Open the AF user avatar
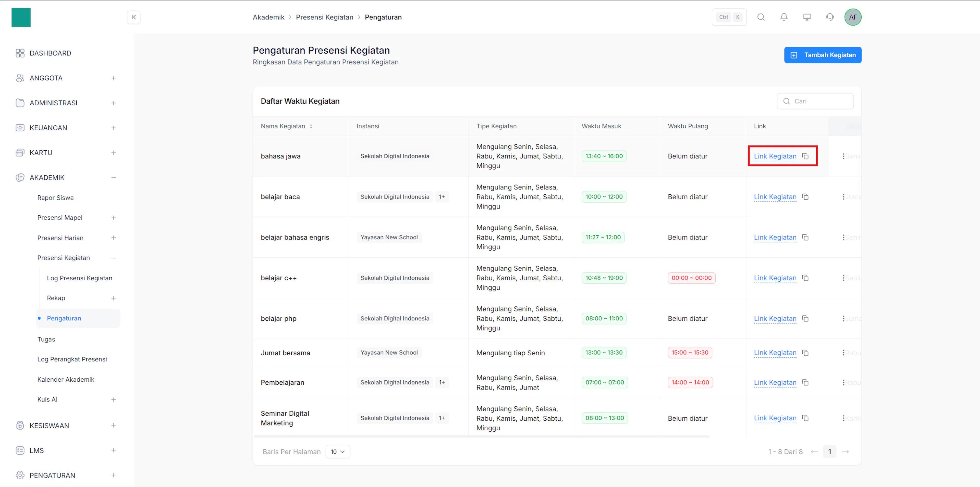This screenshot has width=980, height=487. (853, 17)
